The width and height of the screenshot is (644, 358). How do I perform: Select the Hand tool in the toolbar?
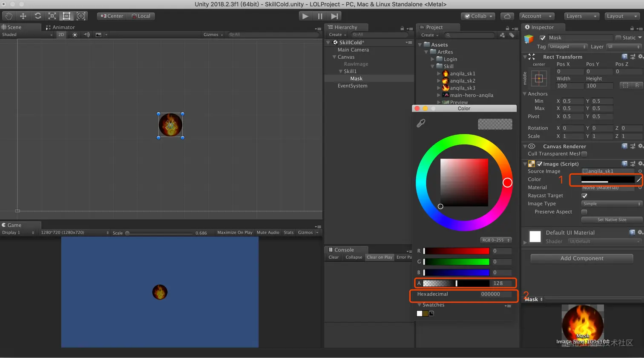point(9,16)
